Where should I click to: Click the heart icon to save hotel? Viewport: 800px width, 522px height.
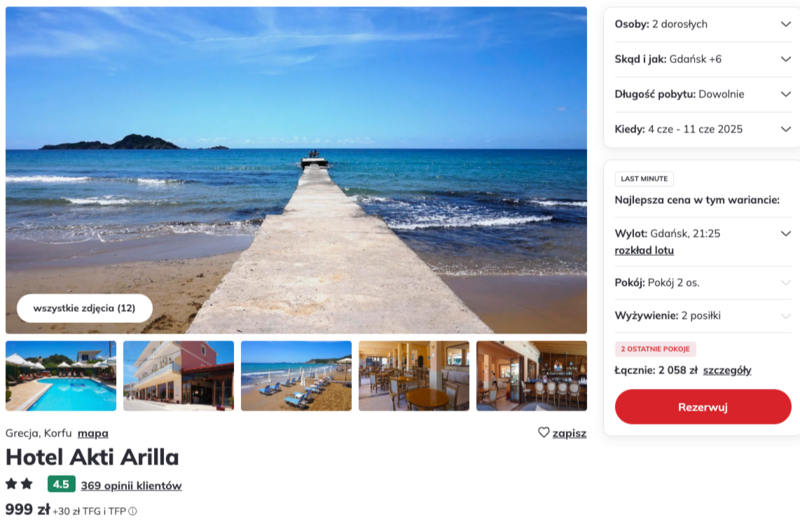pos(543,432)
